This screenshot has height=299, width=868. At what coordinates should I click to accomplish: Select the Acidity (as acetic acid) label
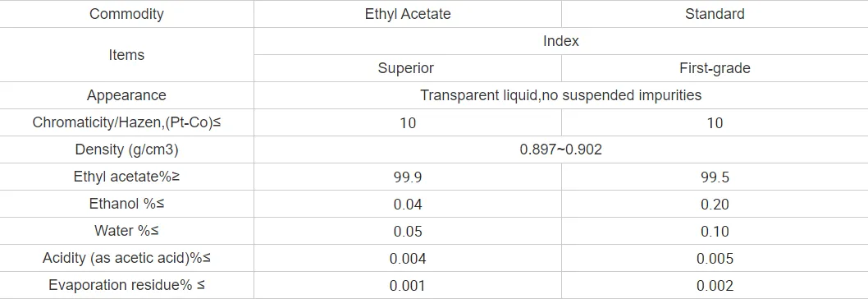tap(127, 259)
